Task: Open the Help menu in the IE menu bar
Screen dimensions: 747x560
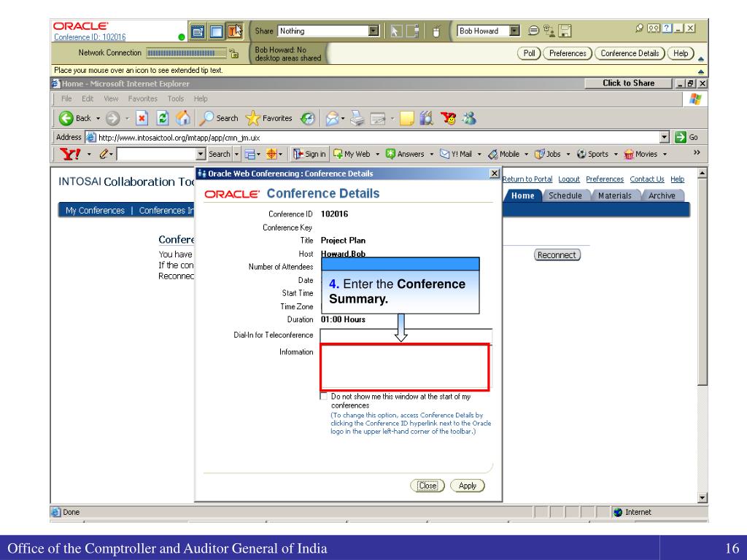Action: (x=201, y=98)
